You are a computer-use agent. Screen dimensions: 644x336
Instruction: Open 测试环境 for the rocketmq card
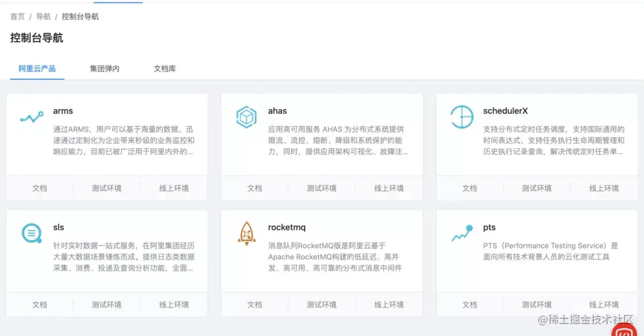(321, 305)
